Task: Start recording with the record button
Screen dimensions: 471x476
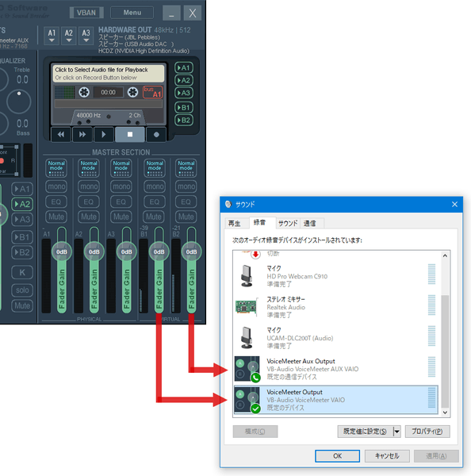Action: (156, 135)
